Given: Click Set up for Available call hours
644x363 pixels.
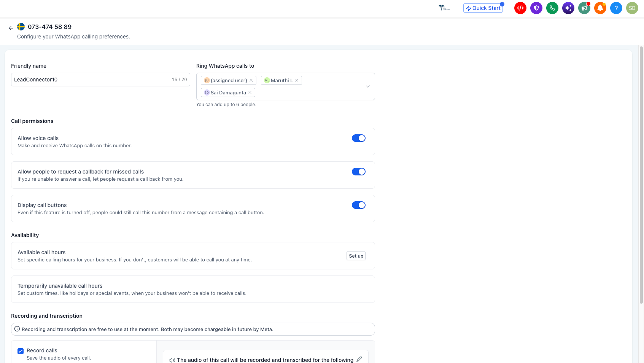Looking at the screenshot, I should point(356,256).
